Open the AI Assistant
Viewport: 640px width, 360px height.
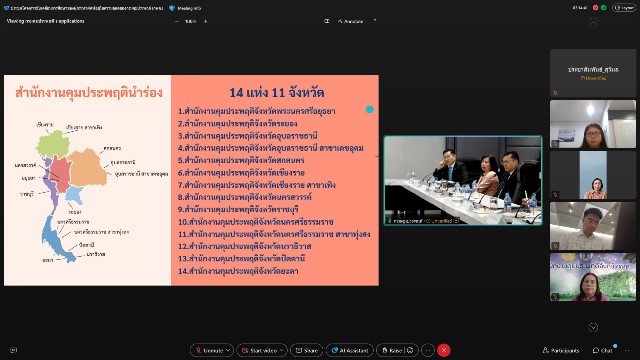coord(349,350)
